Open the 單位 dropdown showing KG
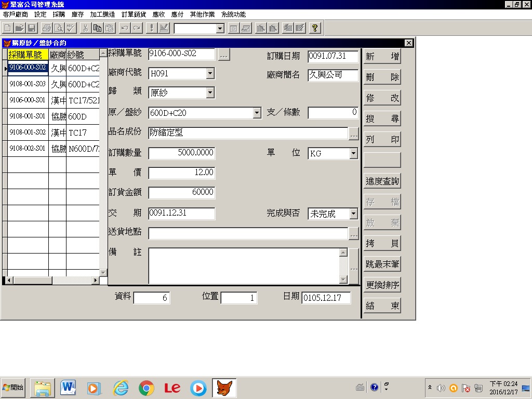This screenshot has height=399, width=532. [x=353, y=153]
